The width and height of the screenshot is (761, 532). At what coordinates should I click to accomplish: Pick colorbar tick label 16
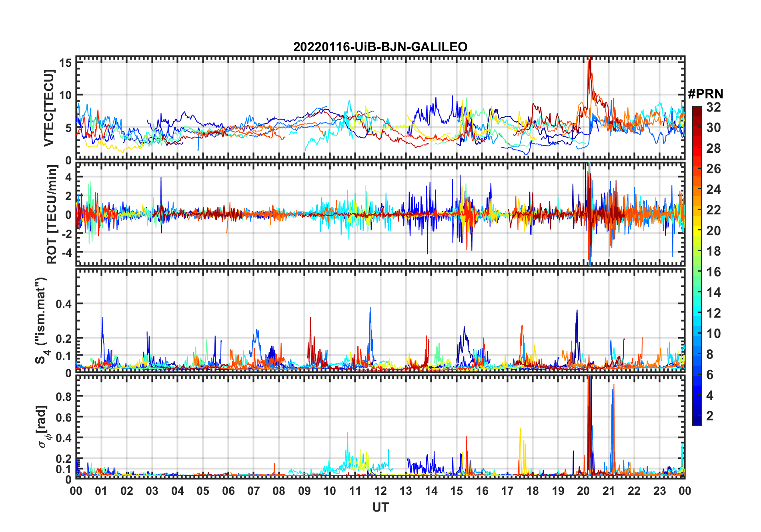[x=713, y=272]
